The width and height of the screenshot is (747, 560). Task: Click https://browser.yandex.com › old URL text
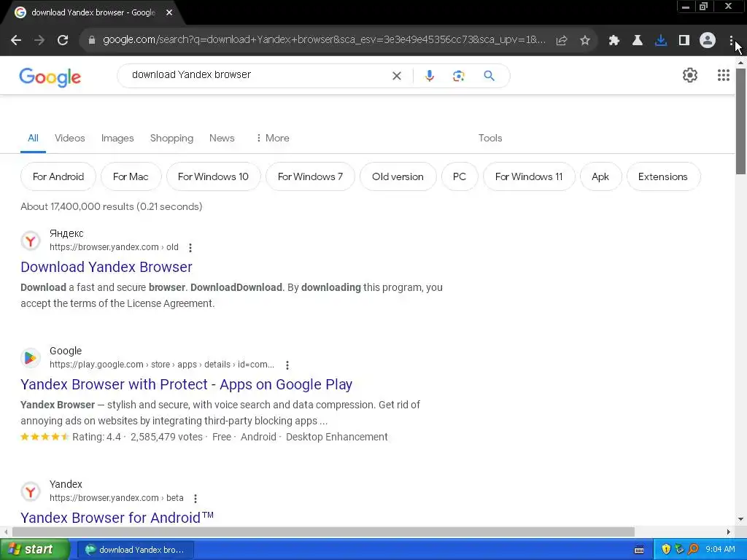click(x=114, y=247)
